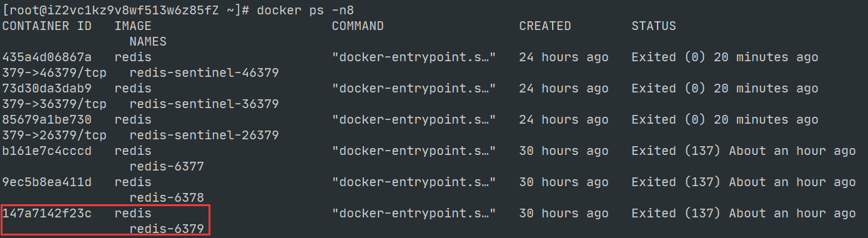Click the redis-6377 container name
868x238 pixels.
167,167
